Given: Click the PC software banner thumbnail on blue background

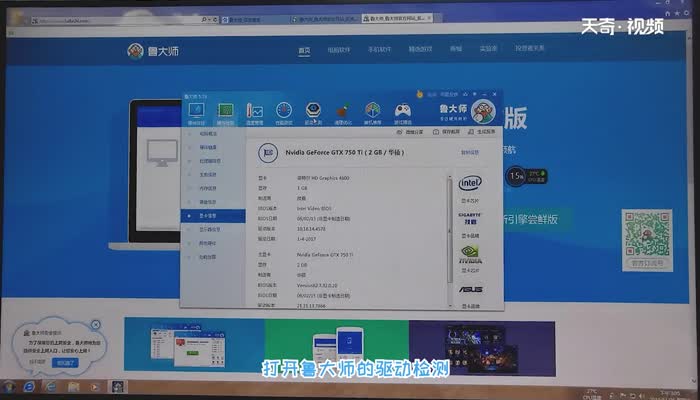Looking at the screenshot, I should (194, 344).
